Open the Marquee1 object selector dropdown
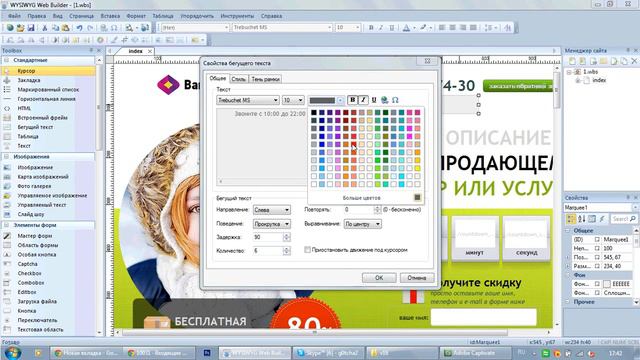Image resolution: width=640 pixels, height=360 pixels. click(x=635, y=208)
